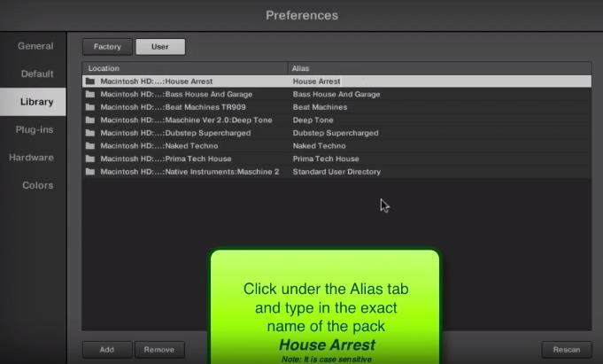Open the Default preferences section
Image resolution: width=603 pixels, height=364 pixels.
pyautogui.click(x=37, y=74)
